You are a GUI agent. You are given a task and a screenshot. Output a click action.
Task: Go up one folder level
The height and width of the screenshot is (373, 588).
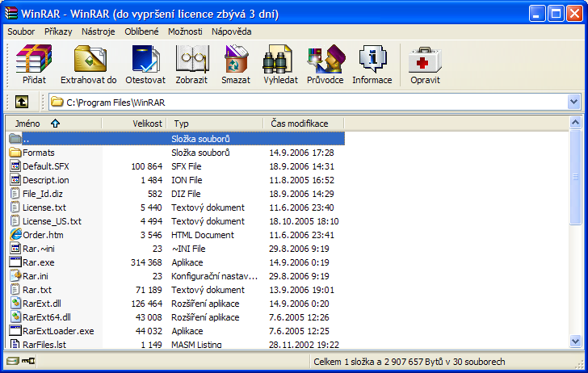click(x=21, y=102)
